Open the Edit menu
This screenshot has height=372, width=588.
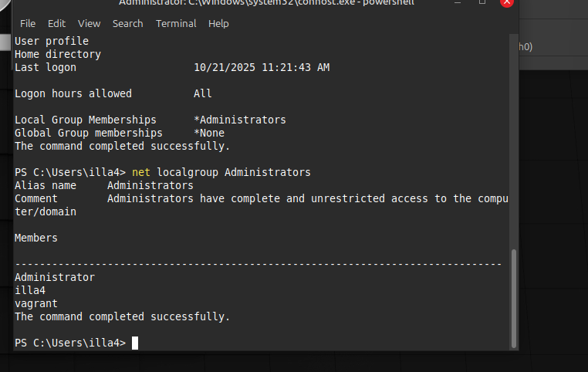[57, 23]
